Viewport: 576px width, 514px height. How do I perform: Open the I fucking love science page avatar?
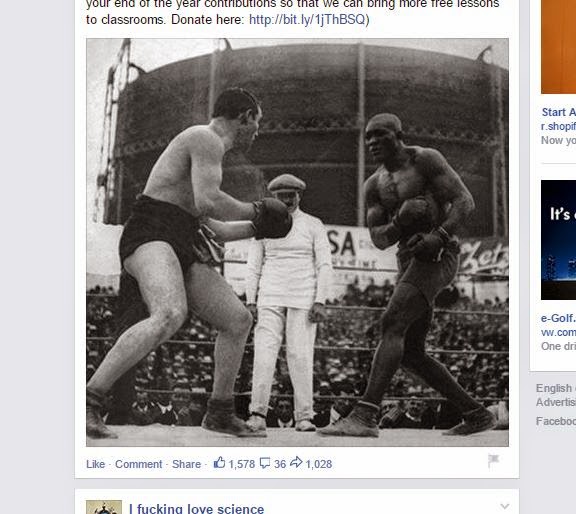tap(104, 507)
